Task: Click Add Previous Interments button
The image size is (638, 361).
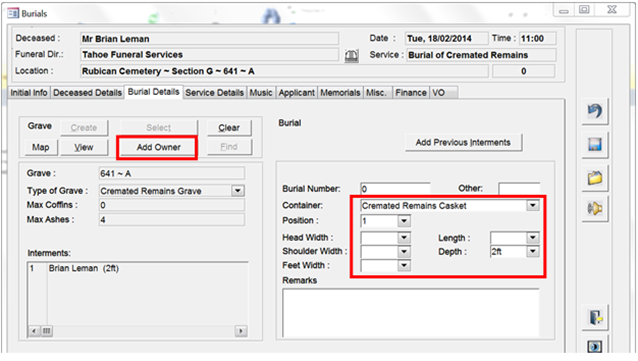Action: click(463, 142)
